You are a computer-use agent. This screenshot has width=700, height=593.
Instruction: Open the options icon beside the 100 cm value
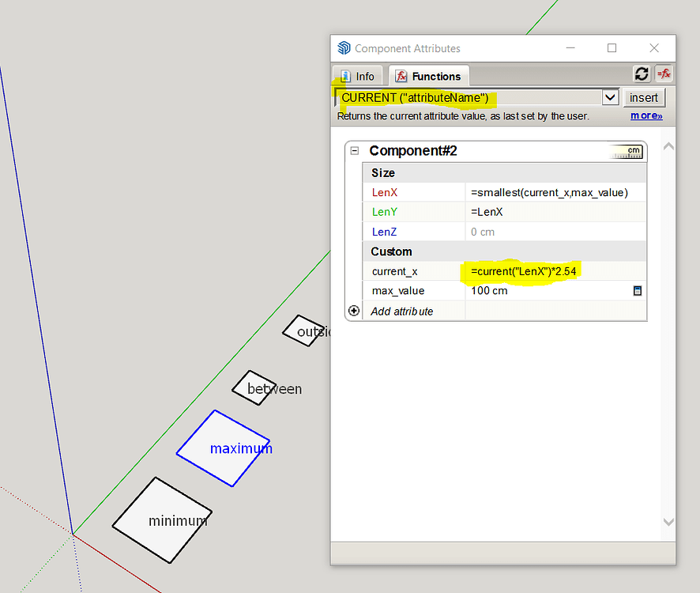[x=638, y=290]
